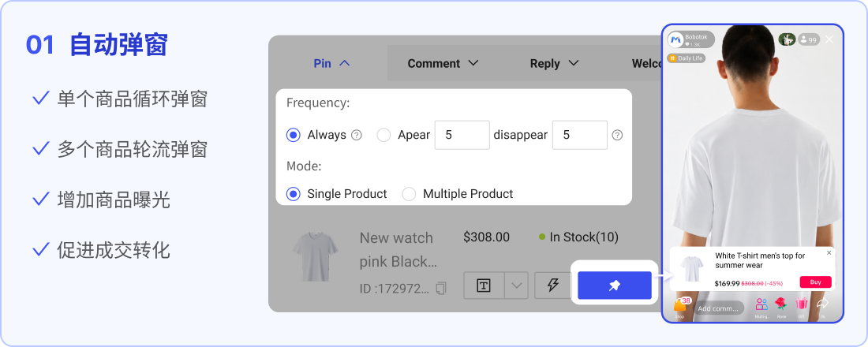Click help icon next to Always
Viewport: 868px width, 347px height.
pyautogui.click(x=357, y=135)
